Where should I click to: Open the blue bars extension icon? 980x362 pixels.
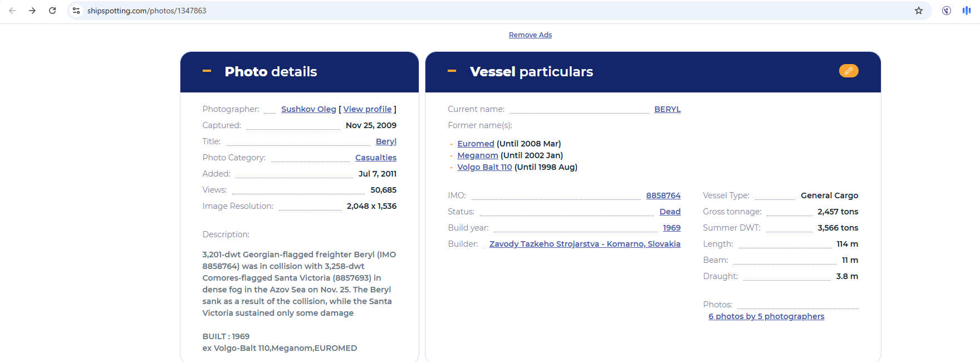point(967,11)
